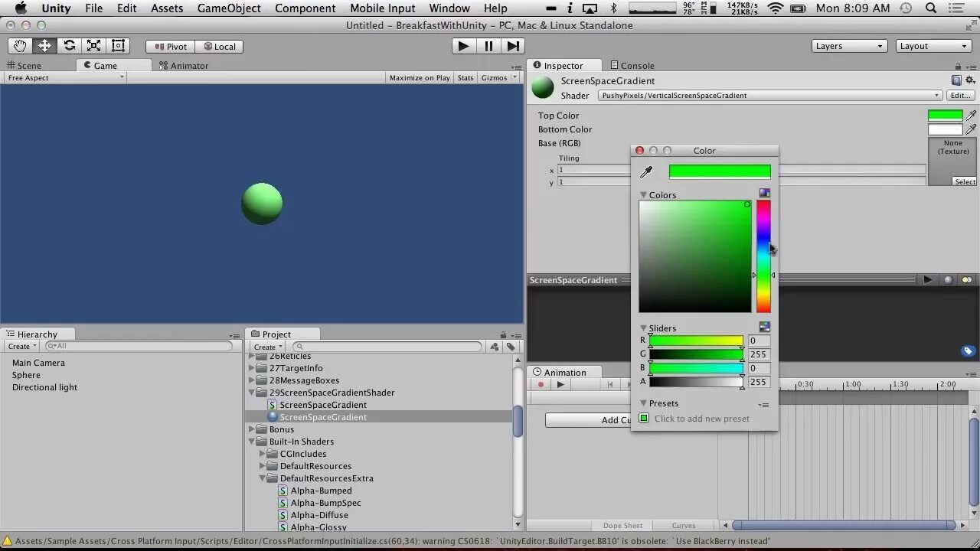Collapse the Presets section
Image resolution: width=980 pixels, height=551 pixels.
tap(644, 403)
